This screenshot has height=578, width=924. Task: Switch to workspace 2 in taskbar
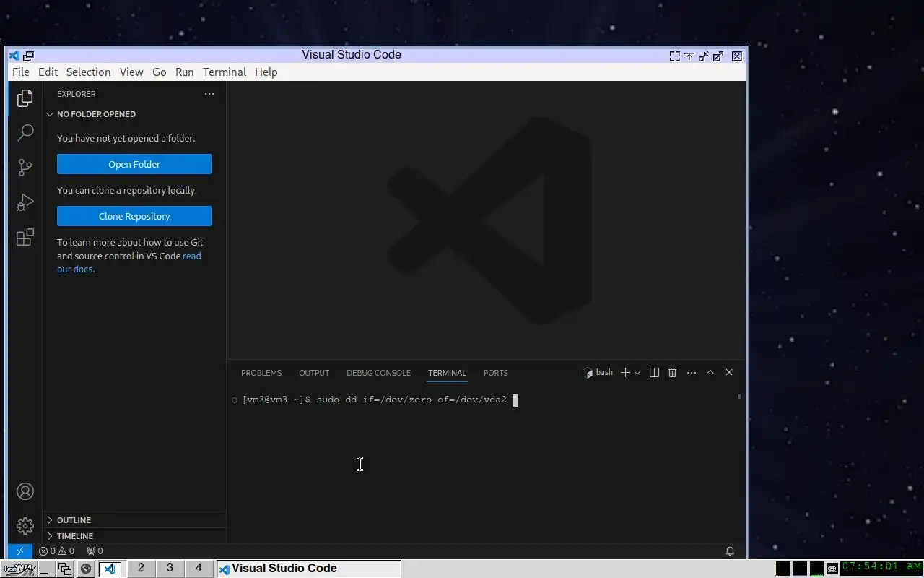point(141,569)
